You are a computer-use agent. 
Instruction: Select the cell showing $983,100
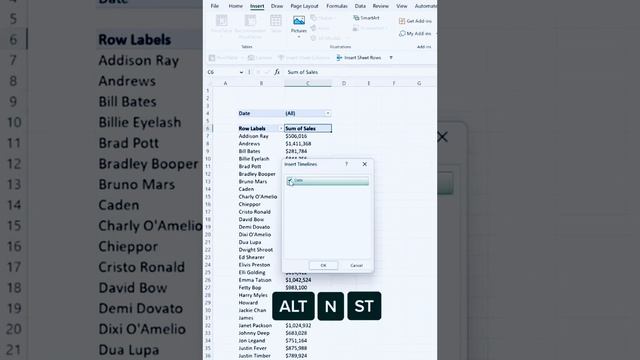[308, 288]
